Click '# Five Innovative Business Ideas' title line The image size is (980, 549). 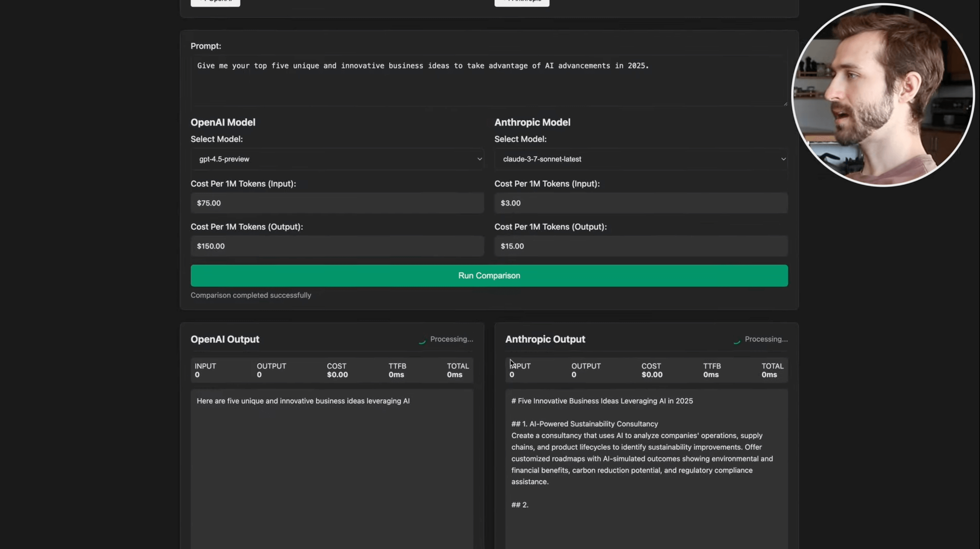[602, 401]
